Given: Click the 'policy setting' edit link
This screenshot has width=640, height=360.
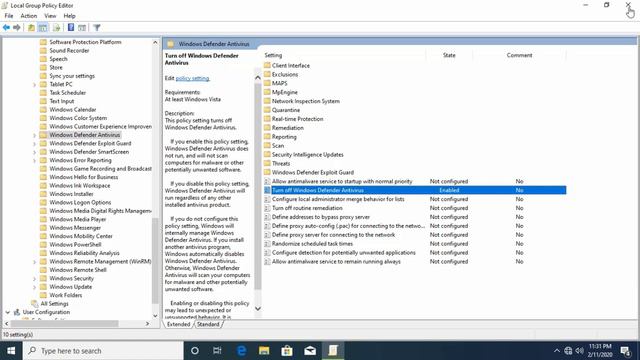Looking at the screenshot, I should 192,78.
